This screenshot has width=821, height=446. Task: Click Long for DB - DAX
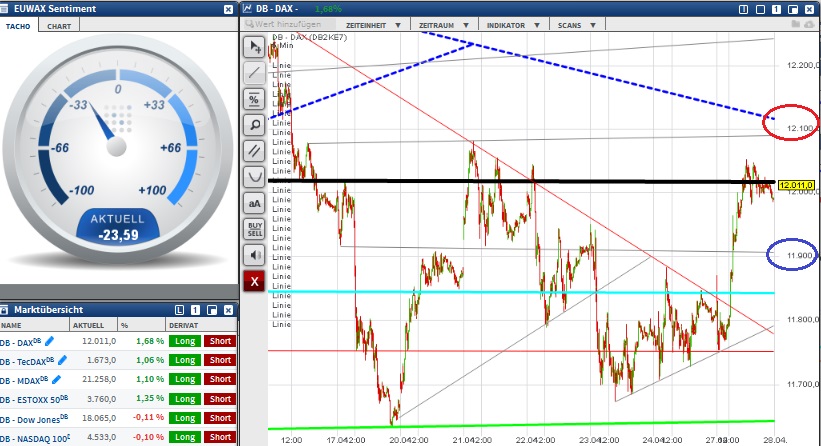185,341
